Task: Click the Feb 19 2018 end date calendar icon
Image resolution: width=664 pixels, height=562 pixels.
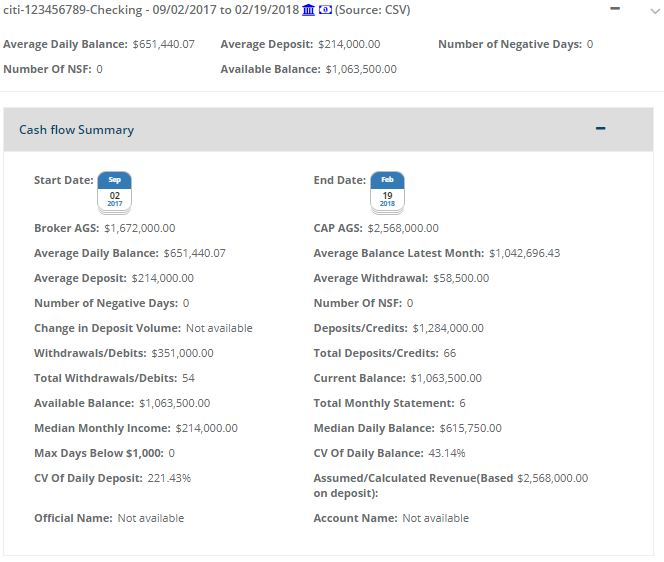Action: [387, 192]
